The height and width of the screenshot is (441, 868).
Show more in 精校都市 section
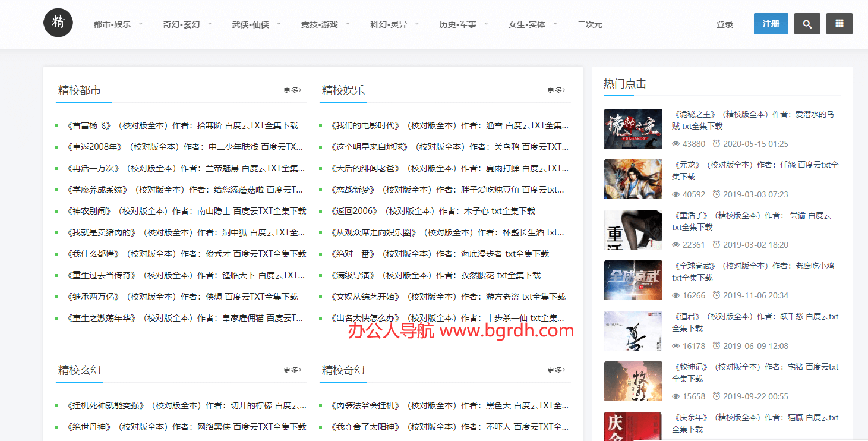(x=292, y=90)
